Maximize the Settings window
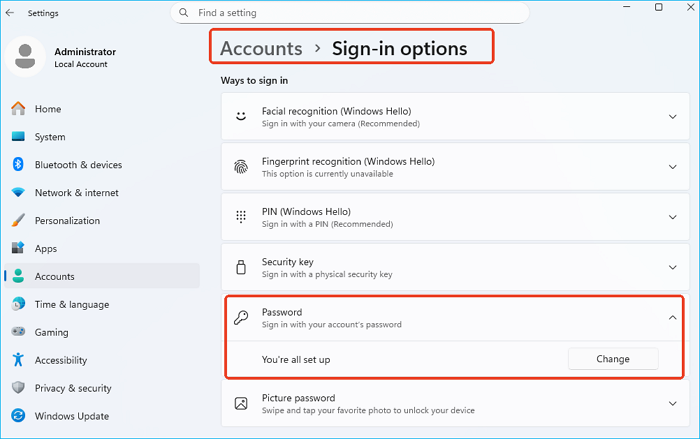Viewport: 700px width, 439px height. click(658, 7)
